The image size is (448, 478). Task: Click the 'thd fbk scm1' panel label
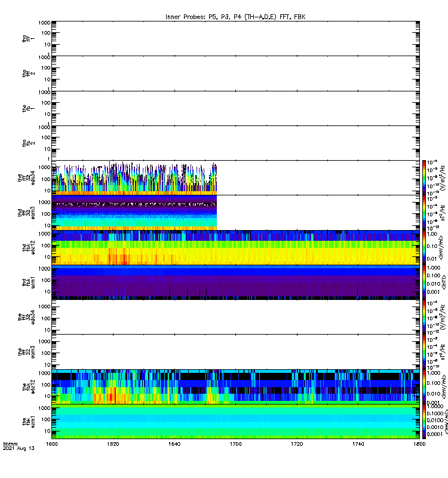29,282
